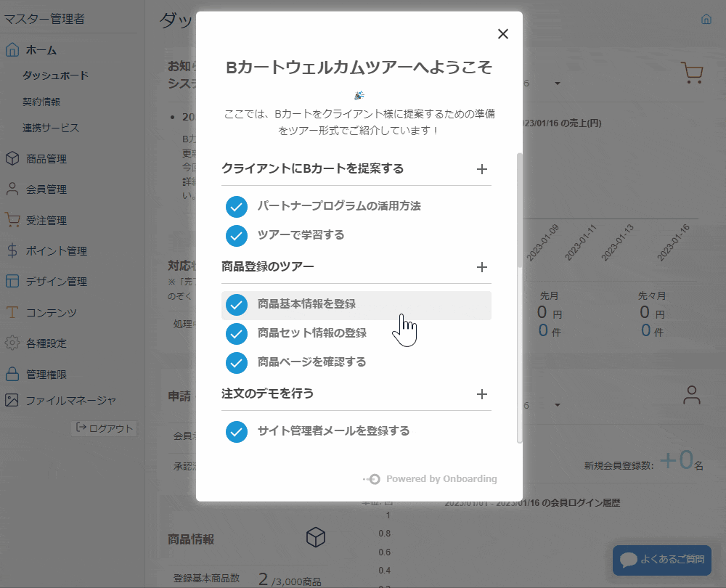
Task: Open コンテンツ menu
Action: 52,313
